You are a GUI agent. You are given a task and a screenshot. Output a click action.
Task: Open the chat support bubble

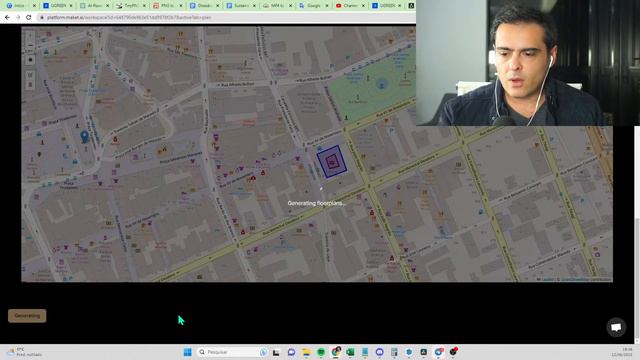616,327
